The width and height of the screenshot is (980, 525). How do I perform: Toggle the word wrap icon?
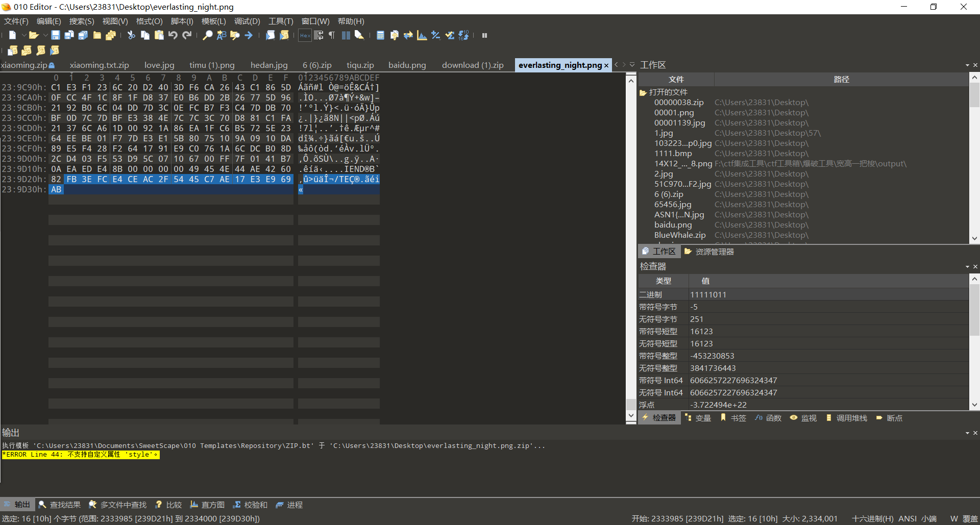point(318,35)
